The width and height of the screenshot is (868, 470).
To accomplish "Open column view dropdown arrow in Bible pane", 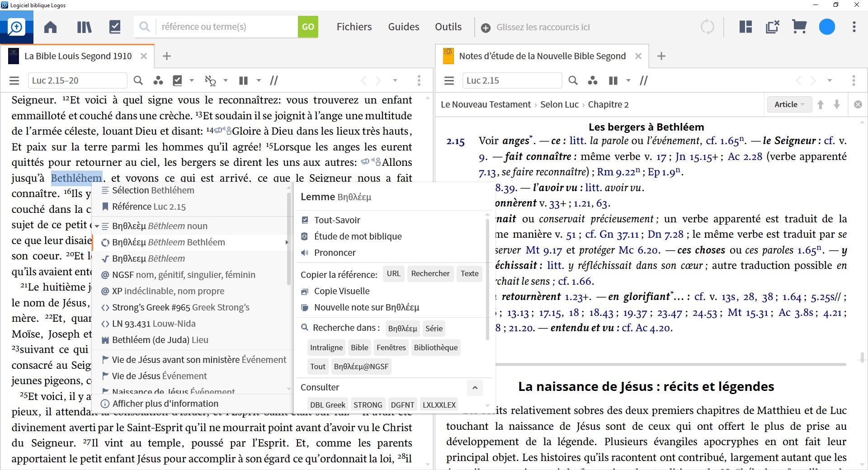I will point(259,80).
